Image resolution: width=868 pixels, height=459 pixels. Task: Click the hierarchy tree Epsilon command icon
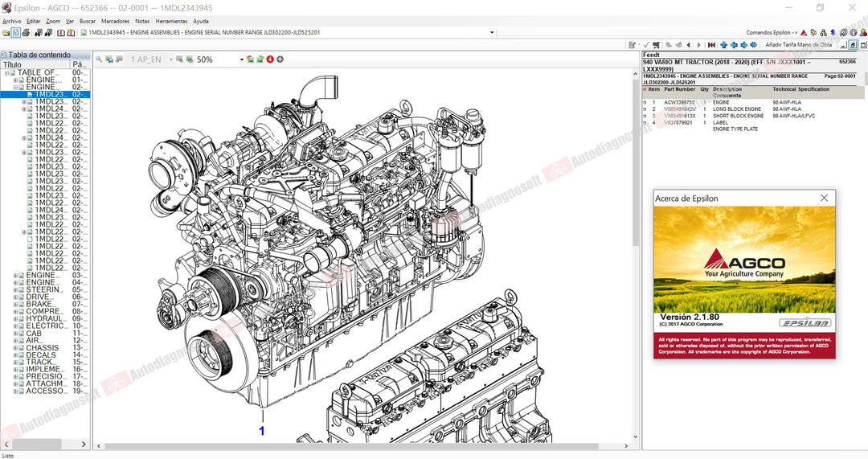(823, 33)
